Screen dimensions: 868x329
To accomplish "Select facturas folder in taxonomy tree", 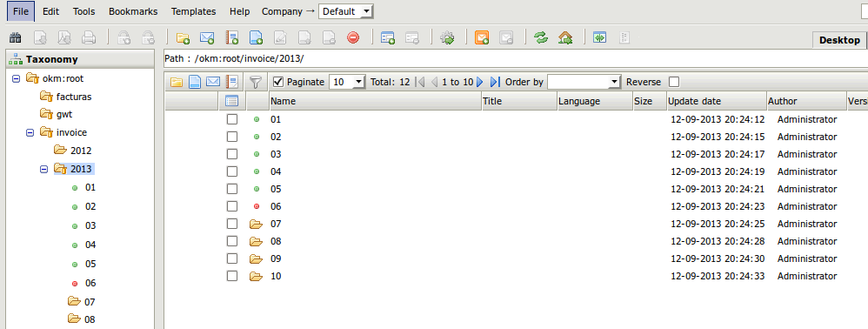I will click(74, 97).
